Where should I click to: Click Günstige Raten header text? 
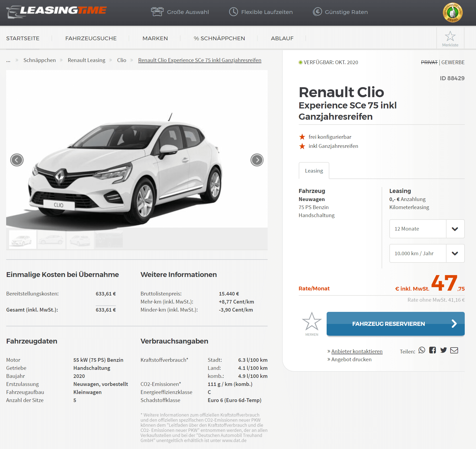[346, 12]
